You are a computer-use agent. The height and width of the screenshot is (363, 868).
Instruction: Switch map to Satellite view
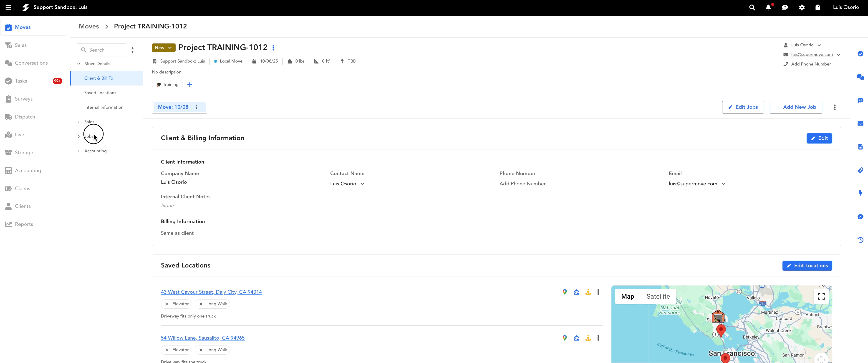pos(658,297)
